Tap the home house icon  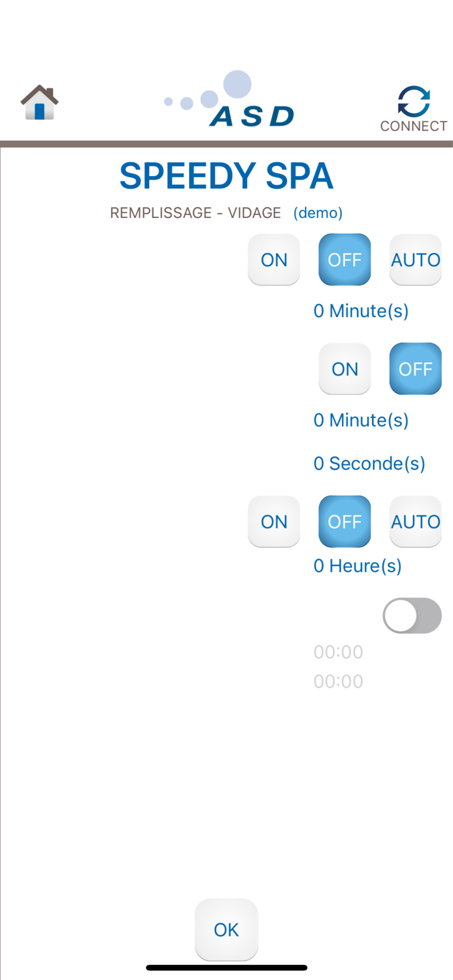(39, 102)
